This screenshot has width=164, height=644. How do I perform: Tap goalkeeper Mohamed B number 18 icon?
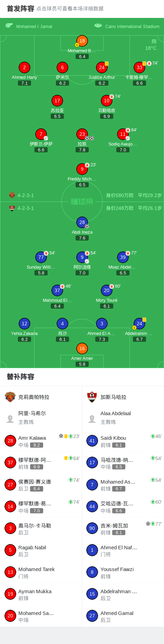[x=82, y=41]
